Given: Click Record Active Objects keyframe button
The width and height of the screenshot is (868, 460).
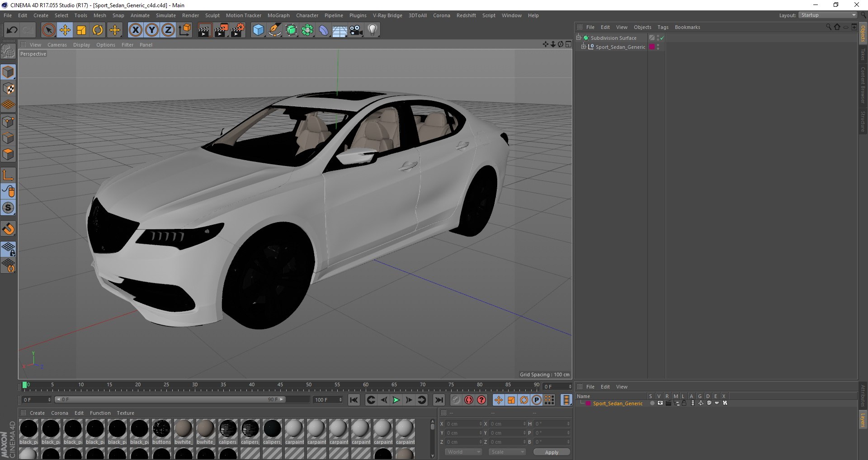Looking at the screenshot, I should click(456, 400).
